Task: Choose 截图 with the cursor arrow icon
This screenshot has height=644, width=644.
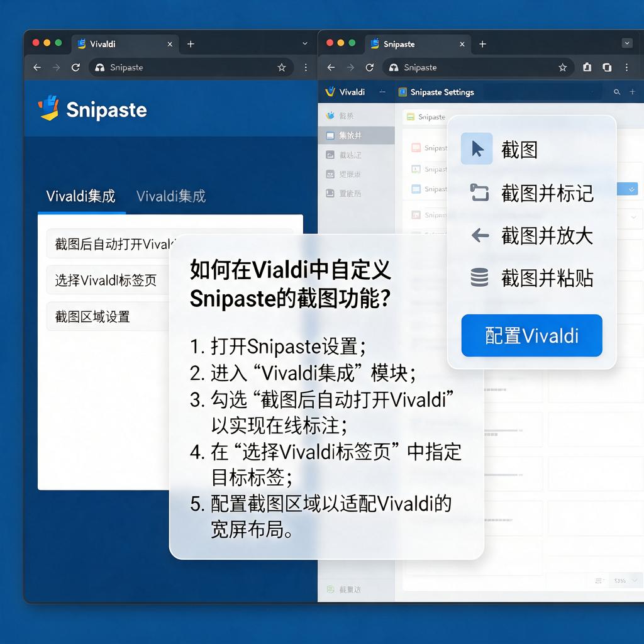Action: click(x=532, y=149)
